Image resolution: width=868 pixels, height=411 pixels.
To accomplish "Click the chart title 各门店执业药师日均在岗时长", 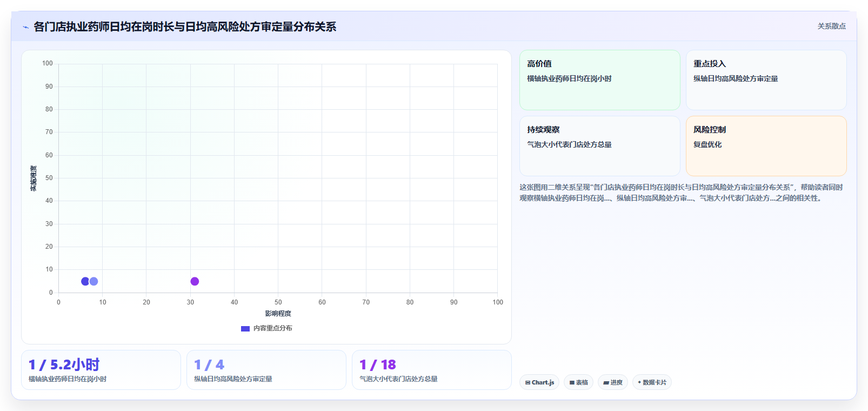I will pyautogui.click(x=185, y=26).
